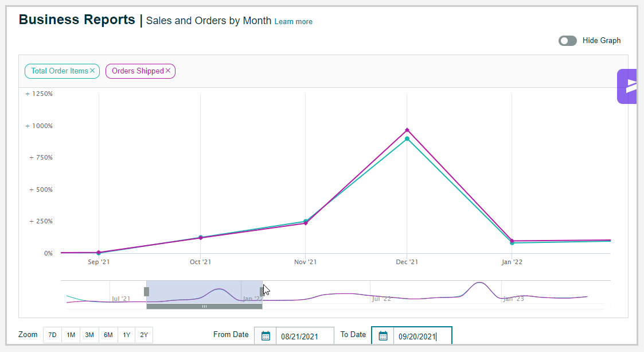The image size is (644, 352).
Task: Click the Dec '21 Orders Shipped data point
Action: pos(407,130)
